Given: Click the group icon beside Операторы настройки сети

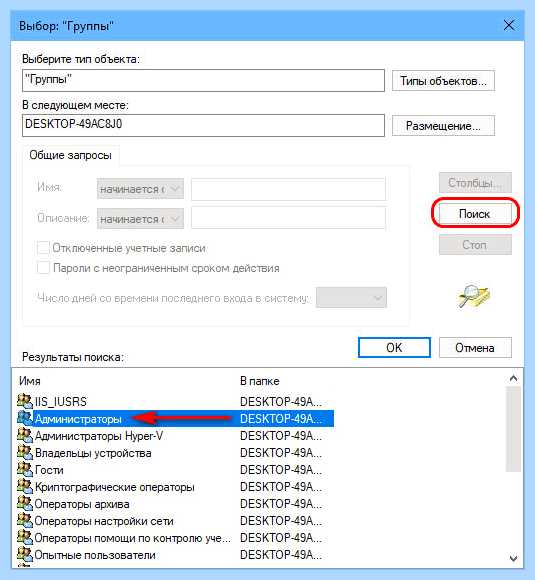Looking at the screenshot, I should coord(25,520).
